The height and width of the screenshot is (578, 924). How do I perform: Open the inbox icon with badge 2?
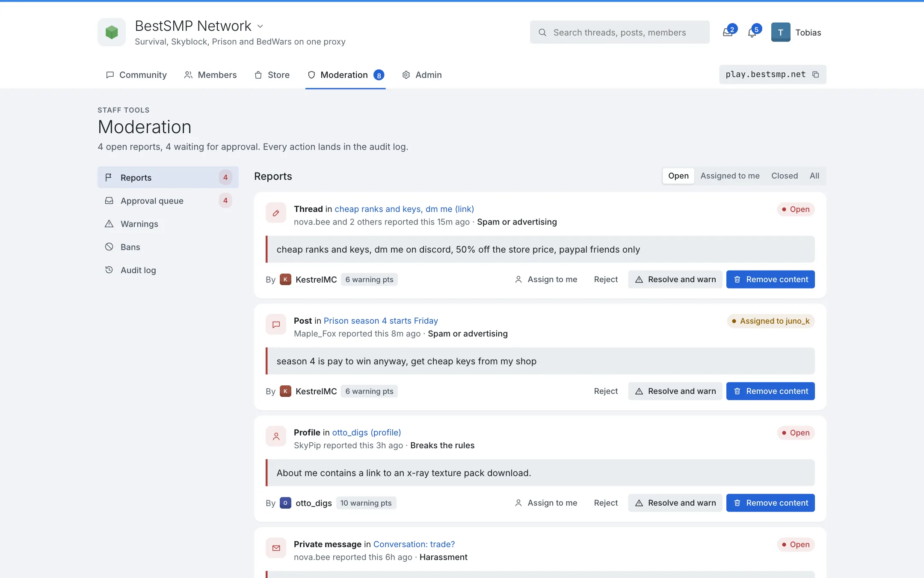tap(728, 32)
